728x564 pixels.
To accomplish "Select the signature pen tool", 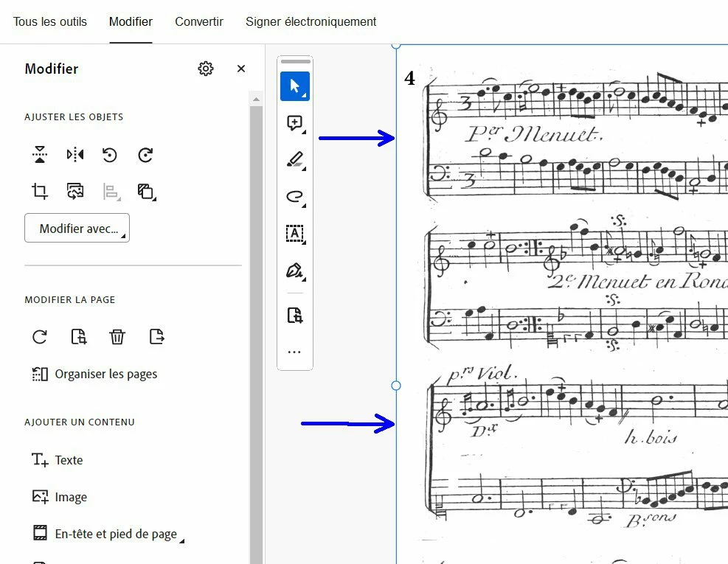I will (x=295, y=270).
